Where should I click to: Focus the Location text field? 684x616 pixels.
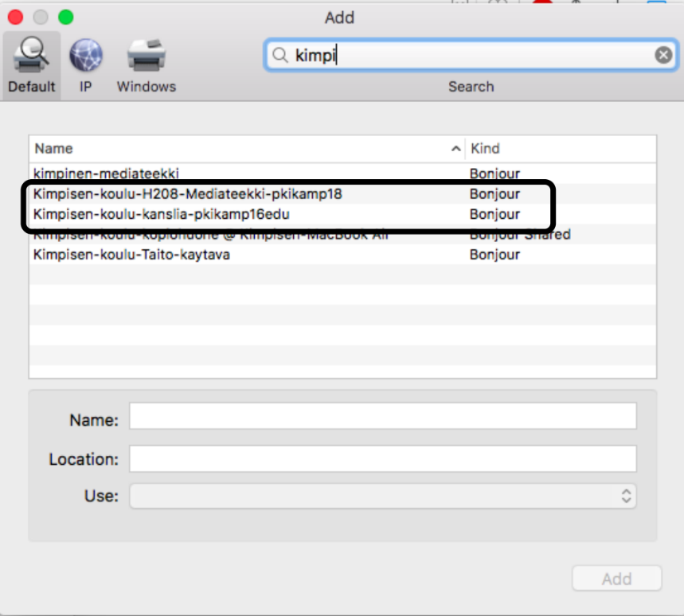382,459
